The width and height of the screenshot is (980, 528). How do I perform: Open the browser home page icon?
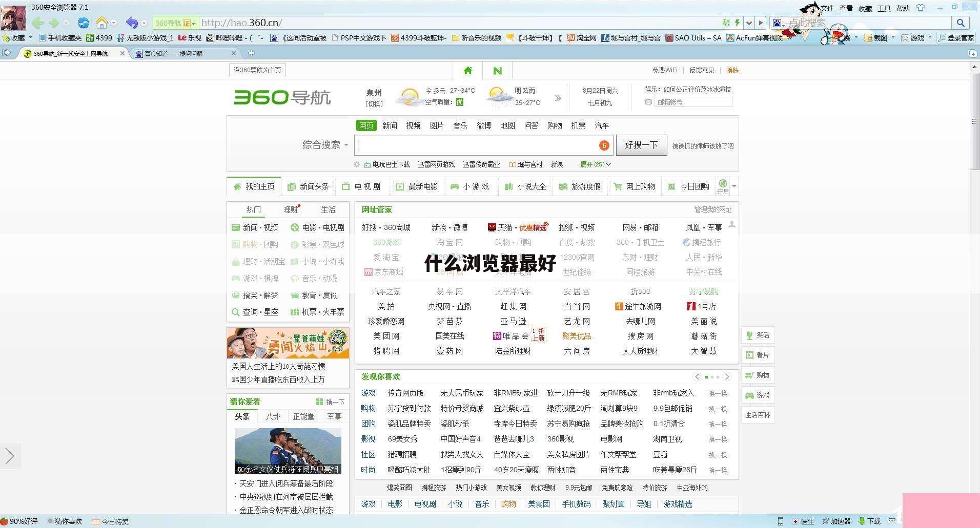101,23
